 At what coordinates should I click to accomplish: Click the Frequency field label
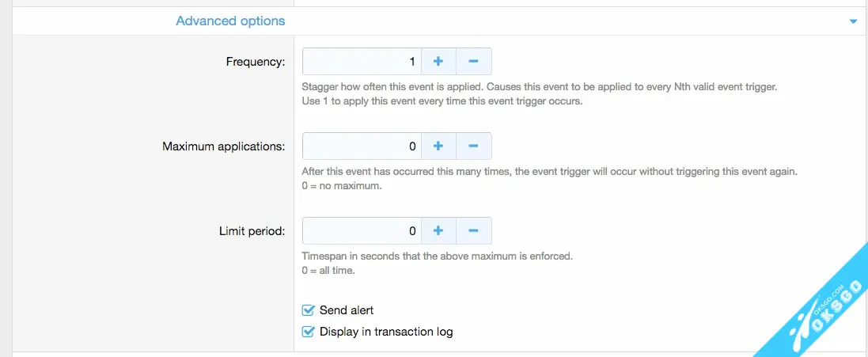[x=256, y=62]
